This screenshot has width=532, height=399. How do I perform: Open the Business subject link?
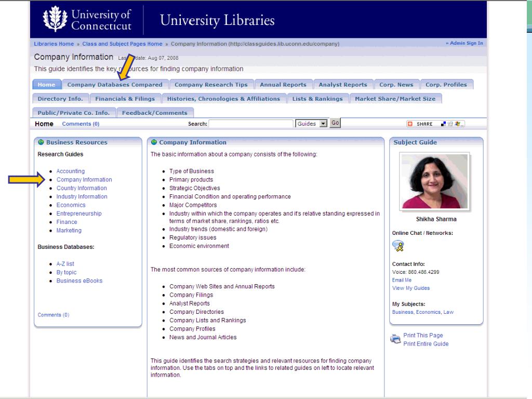tap(403, 312)
